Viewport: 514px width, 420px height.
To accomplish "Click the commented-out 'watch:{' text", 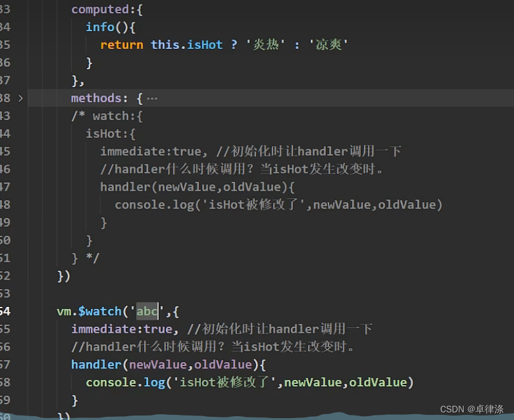I will pyautogui.click(x=118, y=116).
